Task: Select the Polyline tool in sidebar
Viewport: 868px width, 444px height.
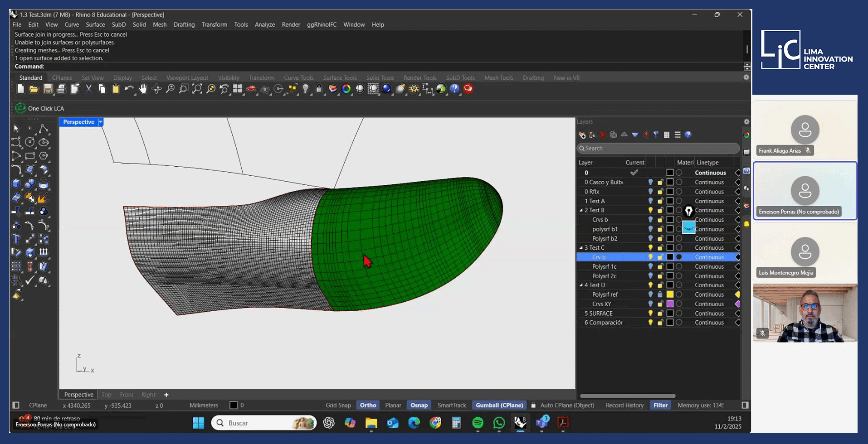Action: [44, 129]
